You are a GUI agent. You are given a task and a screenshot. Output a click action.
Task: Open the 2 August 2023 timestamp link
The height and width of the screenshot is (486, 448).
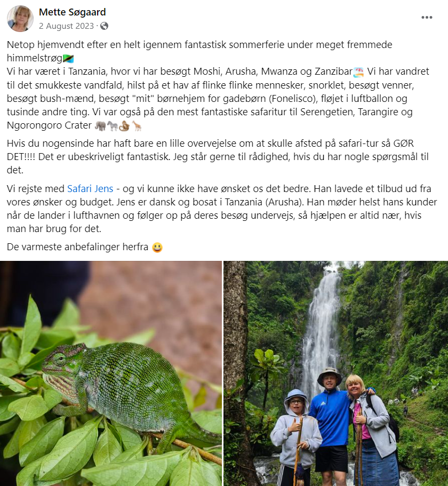tap(66, 26)
